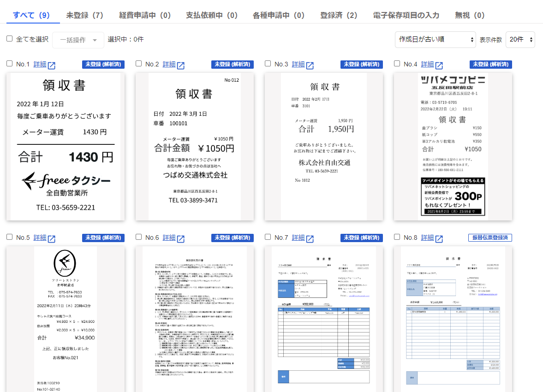This screenshot has height=392, width=543.
Task: Select the No.1 receipt checkbox
Action: (x=10, y=64)
